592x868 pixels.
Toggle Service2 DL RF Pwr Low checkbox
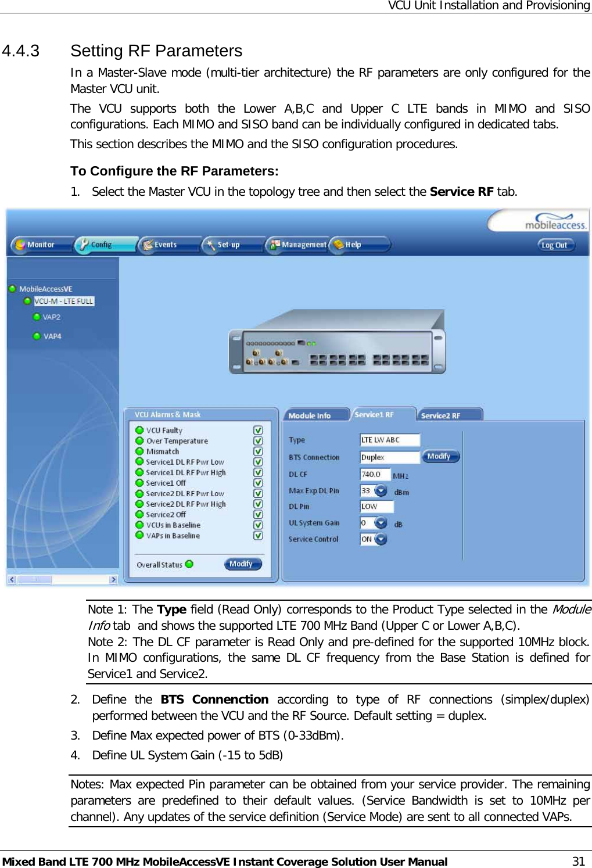(258, 493)
